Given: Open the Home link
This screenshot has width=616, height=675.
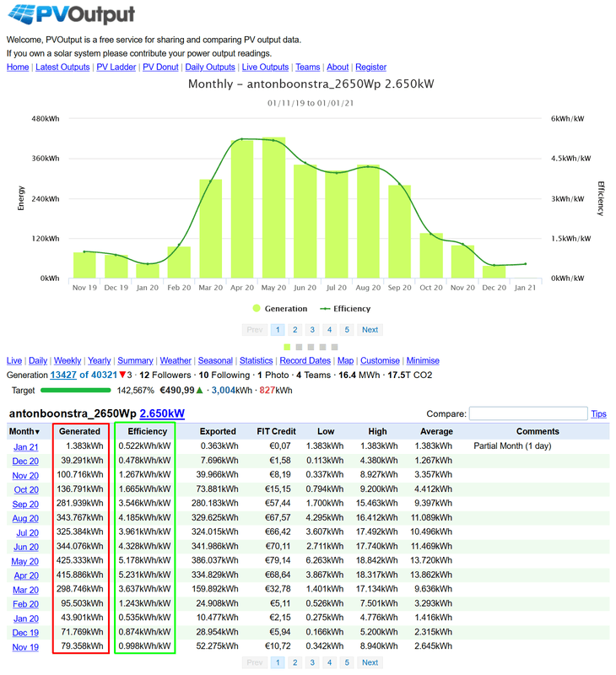Looking at the screenshot, I should click(18, 67).
